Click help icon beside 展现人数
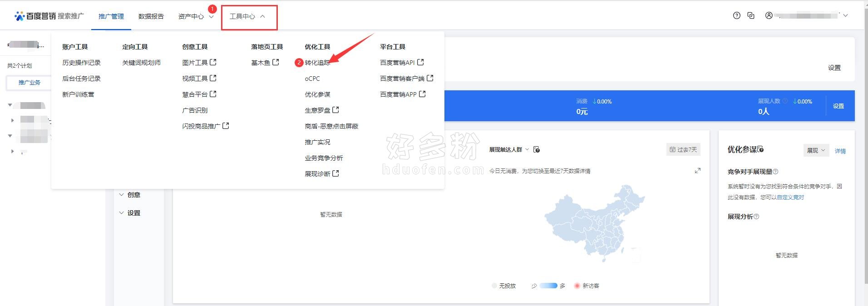The height and width of the screenshot is (306, 868). [785, 101]
